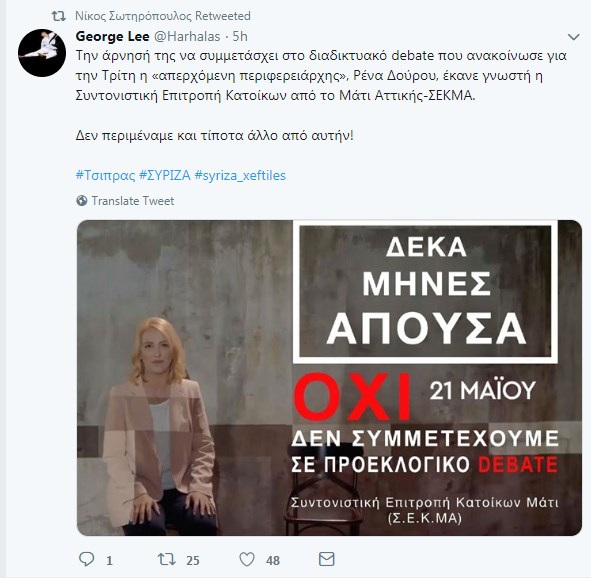
Task: Open the attached debate poster image
Action: click(329, 378)
